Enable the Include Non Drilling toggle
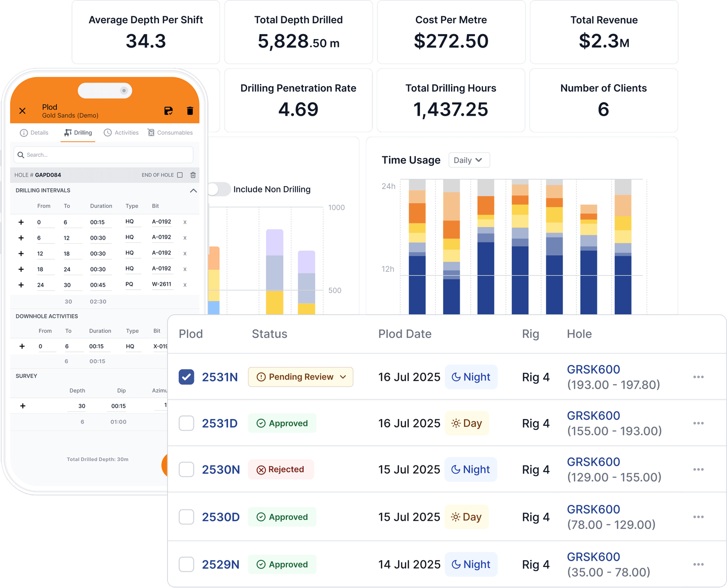727x588 pixels. (219, 189)
